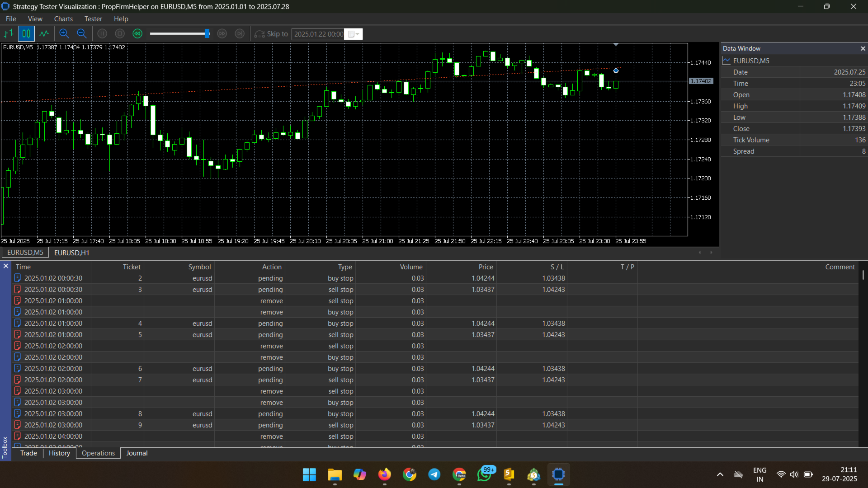The width and height of the screenshot is (868, 488).
Task: Open the History tab in Toolbox
Action: 59,453
